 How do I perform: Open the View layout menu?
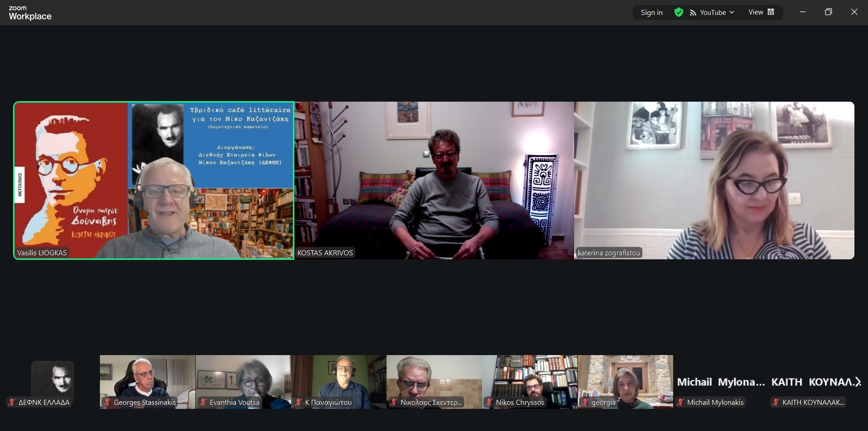click(x=761, y=12)
